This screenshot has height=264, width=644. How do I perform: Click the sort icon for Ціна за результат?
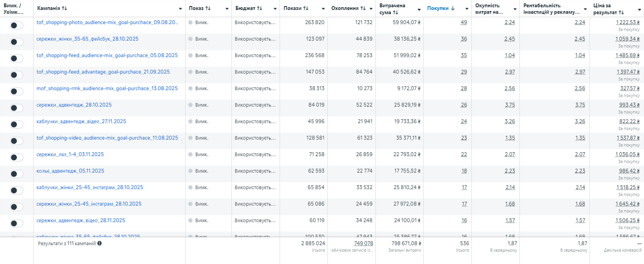click(x=621, y=12)
